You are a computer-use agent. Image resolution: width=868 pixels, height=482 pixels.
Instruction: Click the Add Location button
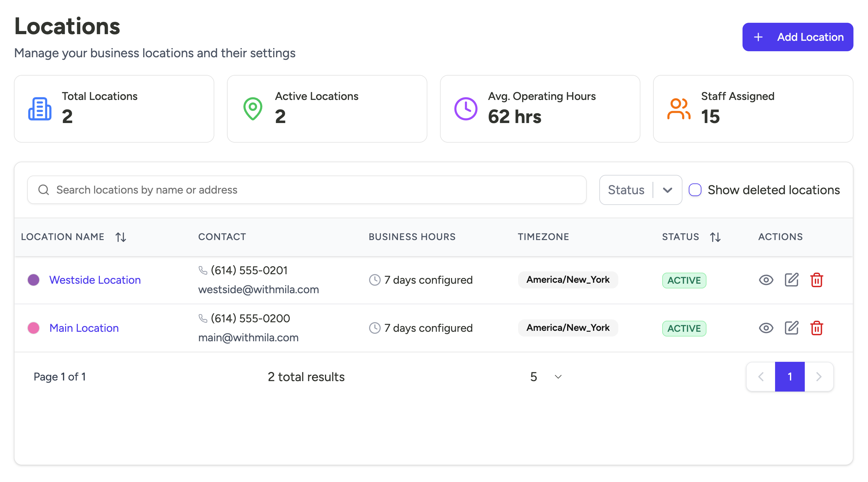797,37
